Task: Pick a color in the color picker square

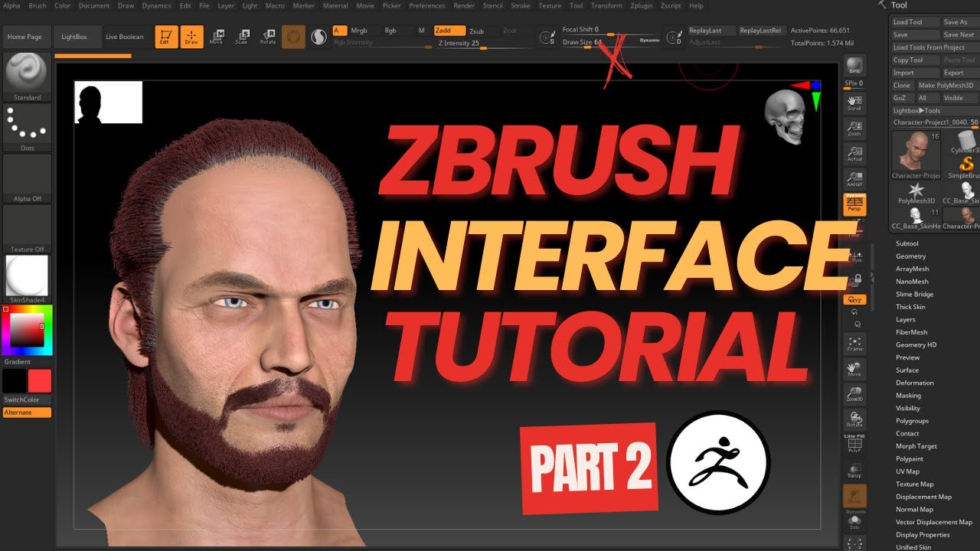Action: pos(27,330)
